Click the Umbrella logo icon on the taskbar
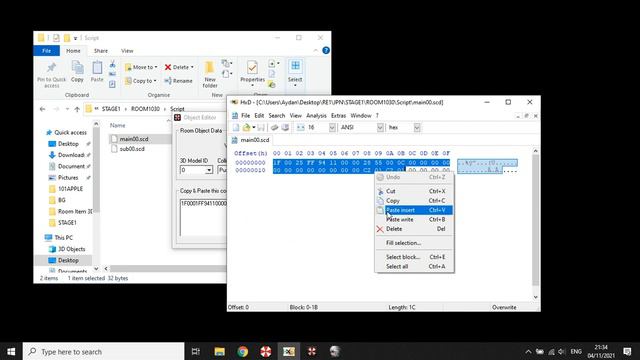 pyautogui.click(x=266, y=351)
